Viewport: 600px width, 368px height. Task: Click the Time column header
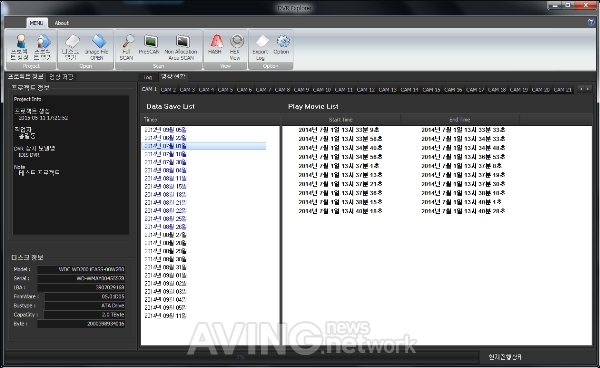pyautogui.click(x=210, y=120)
